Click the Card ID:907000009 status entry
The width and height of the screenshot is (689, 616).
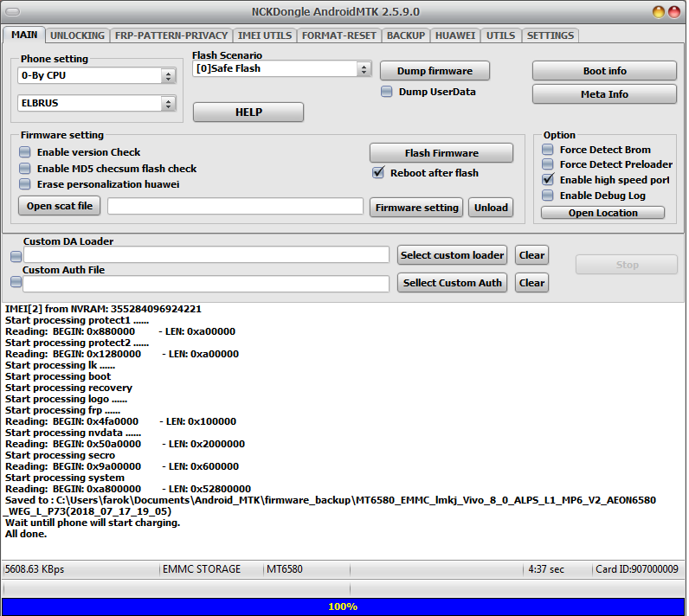point(637,569)
